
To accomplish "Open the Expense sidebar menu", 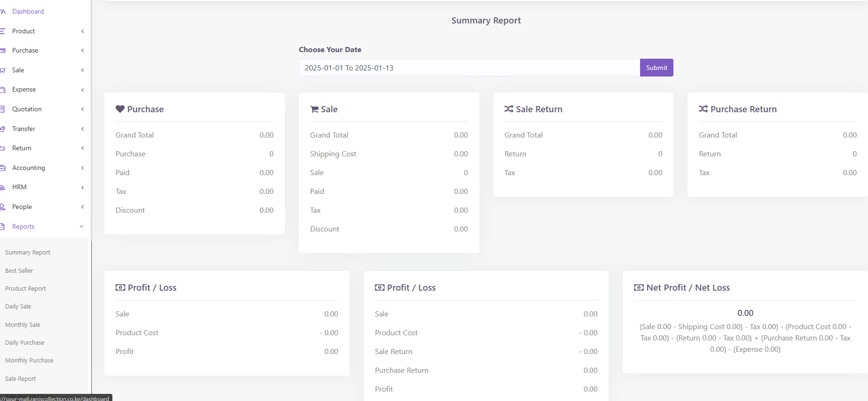I will (x=24, y=89).
